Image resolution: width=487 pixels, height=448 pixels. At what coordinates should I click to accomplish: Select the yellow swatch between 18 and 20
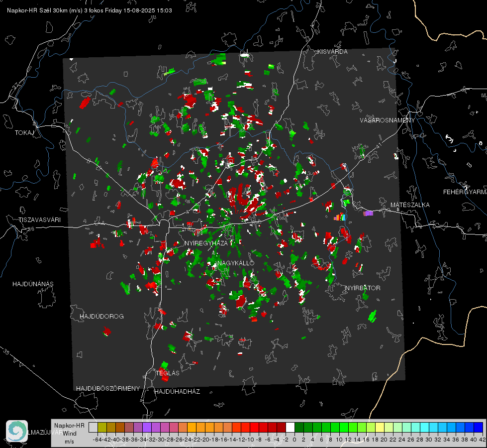pyautogui.click(x=380, y=427)
